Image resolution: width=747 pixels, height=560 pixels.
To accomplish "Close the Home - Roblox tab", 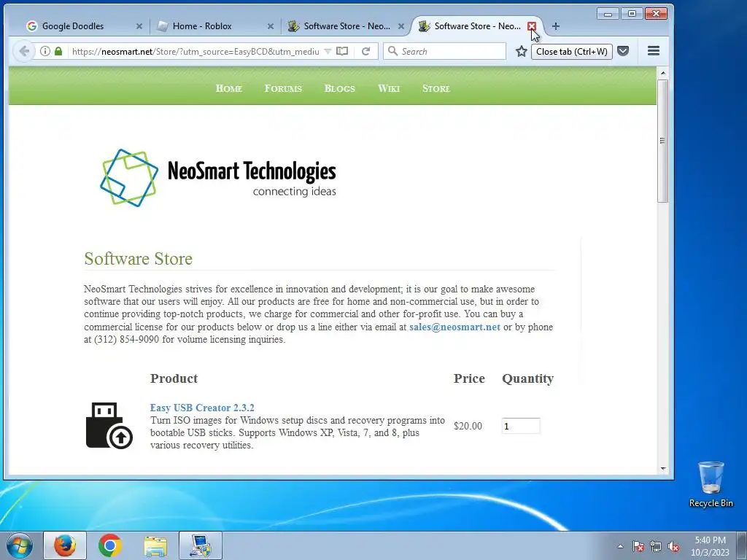I will point(270,26).
